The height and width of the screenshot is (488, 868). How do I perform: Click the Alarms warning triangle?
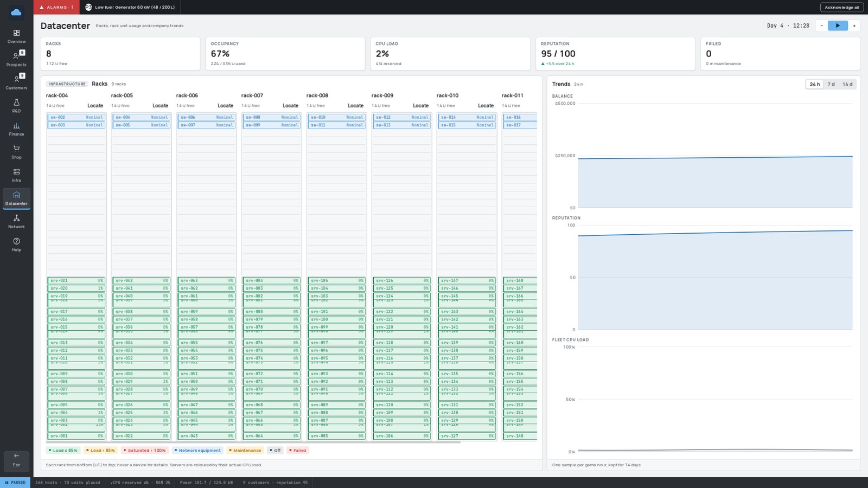click(x=41, y=7)
